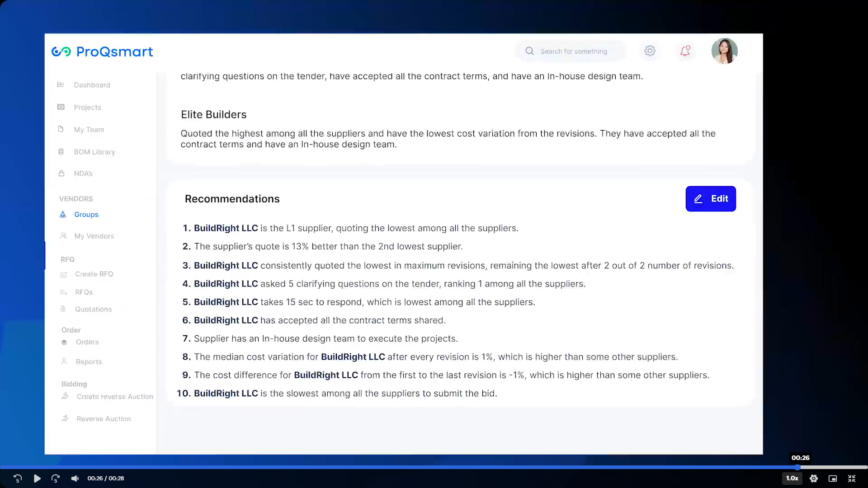Open the user profile avatar
Image resolution: width=868 pixels, height=488 pixels.
click(x=724, y=51)
